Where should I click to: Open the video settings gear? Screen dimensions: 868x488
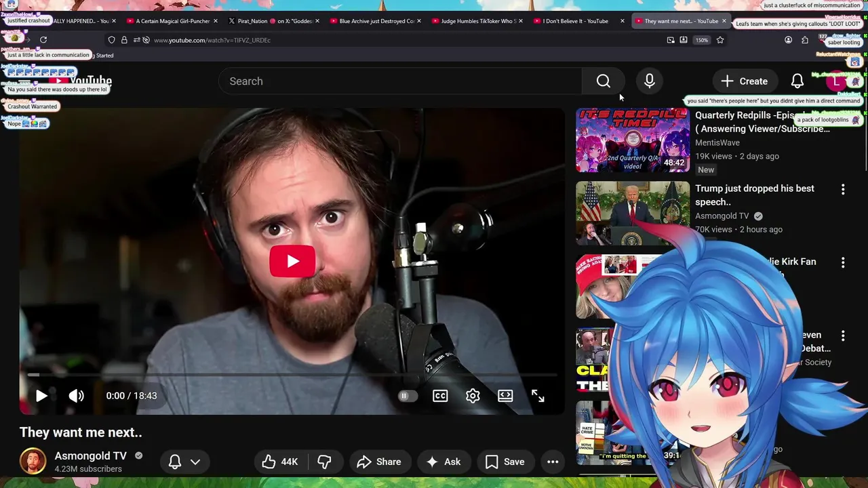(x=473, y=396)
